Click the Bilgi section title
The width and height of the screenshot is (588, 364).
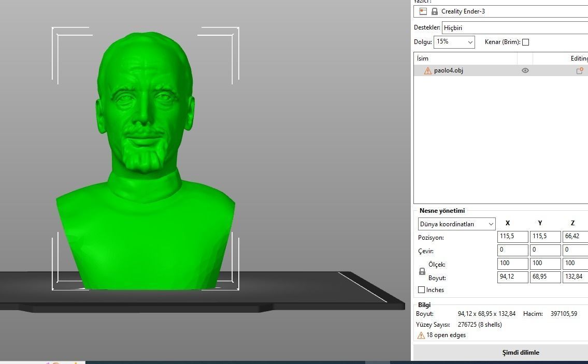coord(424,305)
